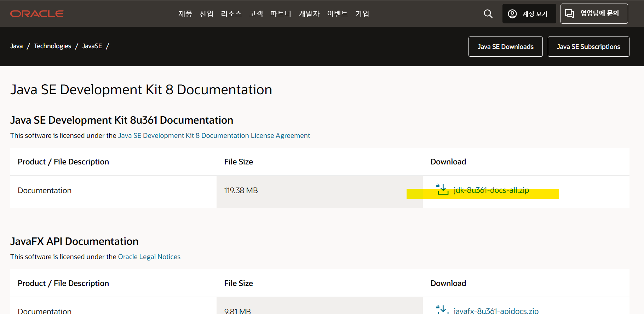The height and width of the screenshot is (314, 644).
Task: Click Download header in the JavaFX table
Action: click(x=448, y=283)
